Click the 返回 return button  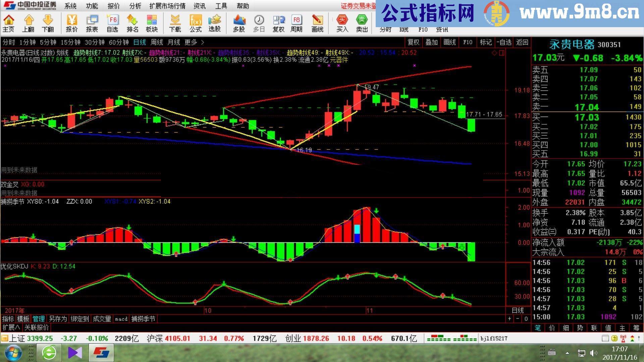click(522, 43)
